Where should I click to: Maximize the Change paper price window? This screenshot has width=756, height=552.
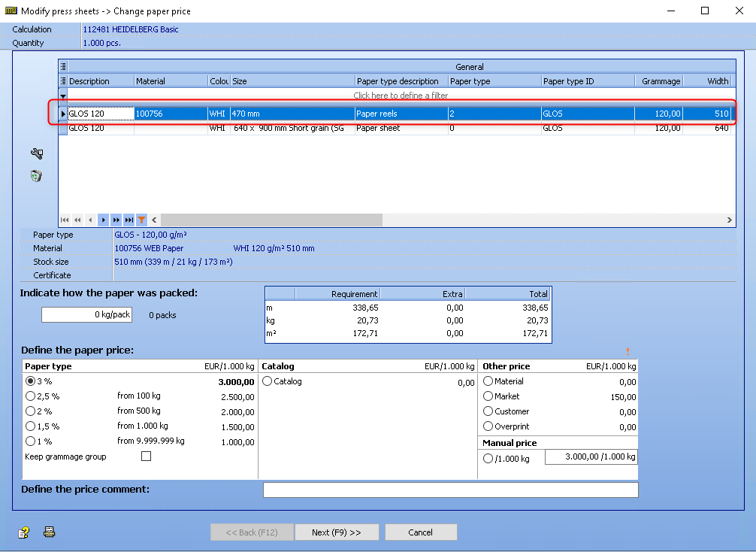pos(705,11)
